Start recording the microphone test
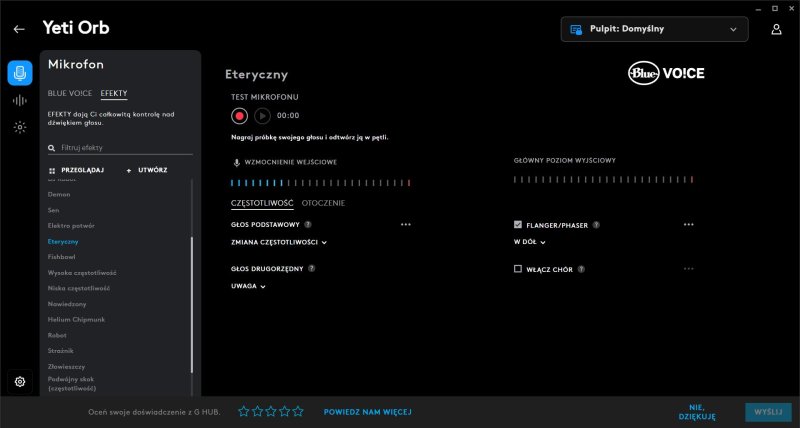This screenshot has width=800, height=428. coord(240,115)
